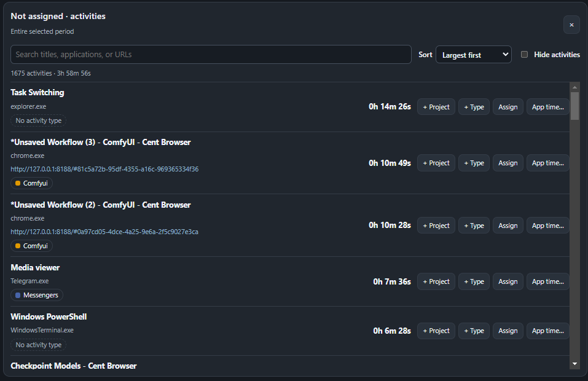Assign the Unsaved Workflow (3) ComfyUI activity

pos(508,163)
